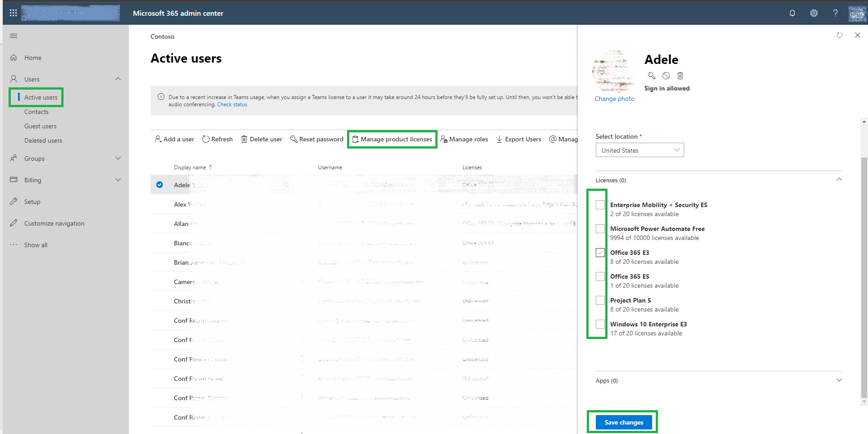The image size is (868, 434).
Task: Check Enterprise Mobility + Security E5 license
Action: point(600,205)
